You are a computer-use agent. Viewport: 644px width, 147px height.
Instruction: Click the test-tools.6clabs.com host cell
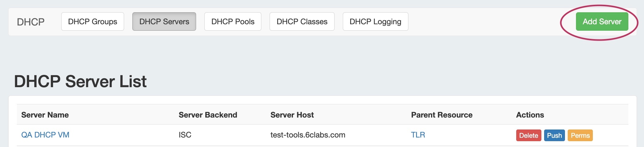click(308, 135)
